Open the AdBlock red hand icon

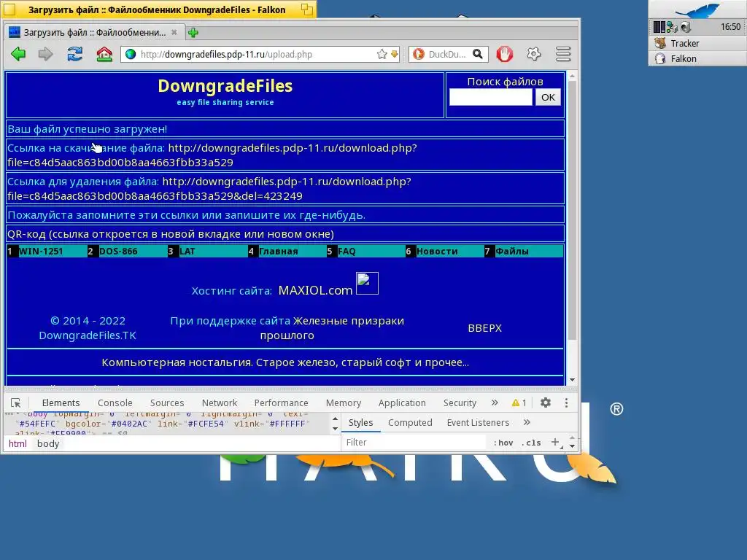click(x=505, y=54)
